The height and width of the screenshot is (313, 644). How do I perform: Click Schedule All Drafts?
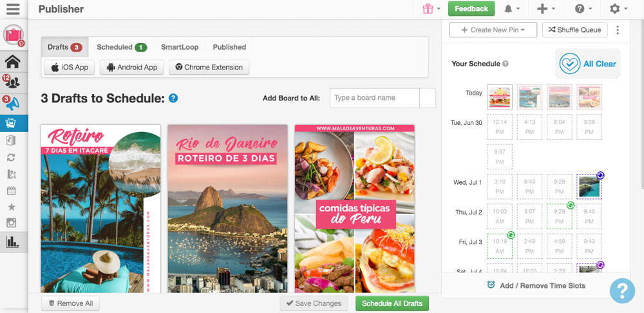click(x=392, y=303)
